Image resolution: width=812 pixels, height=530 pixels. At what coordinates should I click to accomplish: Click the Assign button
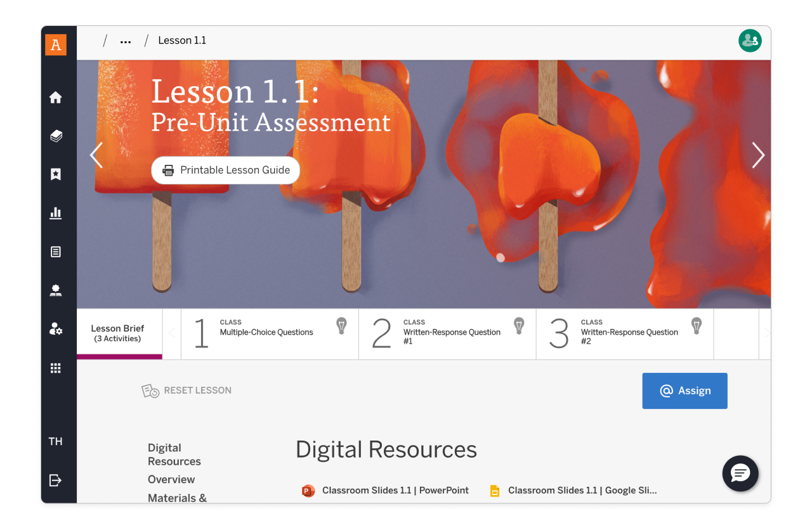[x=684, y=391]
